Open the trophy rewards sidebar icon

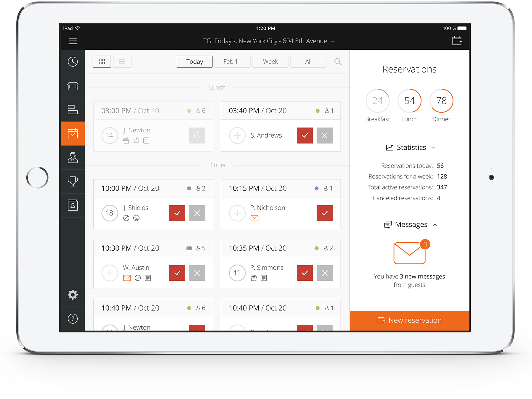pos(73,181)
